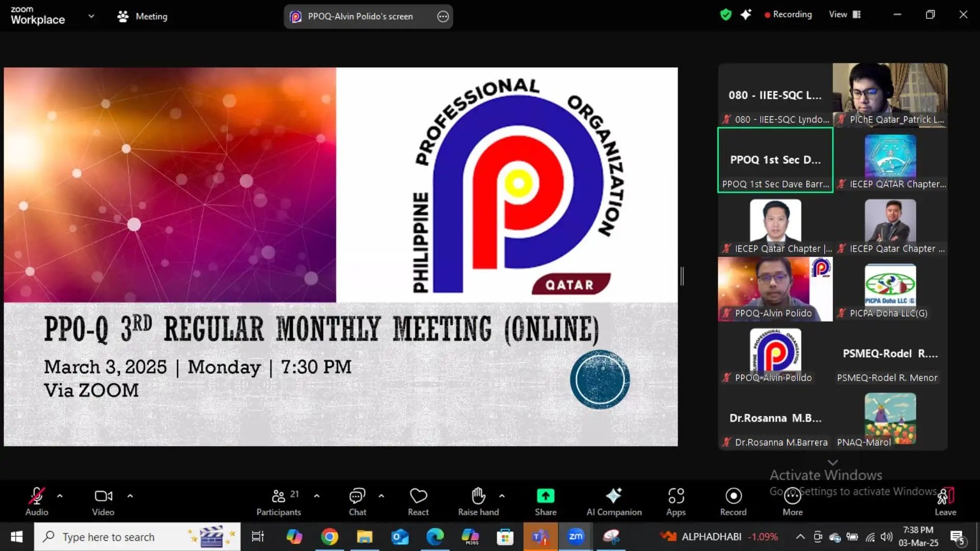The image size is (980, 551).
Task: Select the PPOQ 1st Sec Dave tile
Action: pos(775,160)
